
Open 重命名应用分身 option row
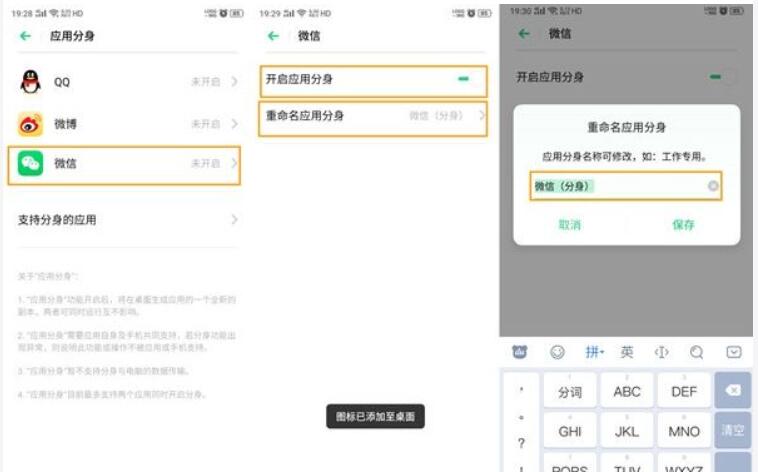pyautogui.click(x=373, y=118)
